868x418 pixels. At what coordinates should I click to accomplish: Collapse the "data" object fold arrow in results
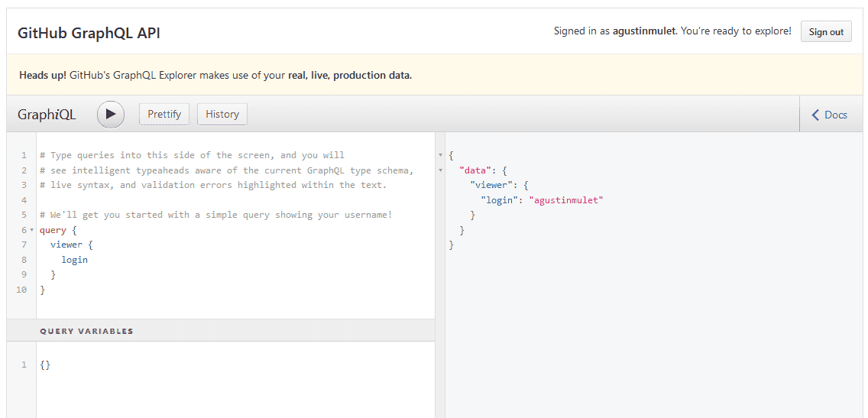440,170
